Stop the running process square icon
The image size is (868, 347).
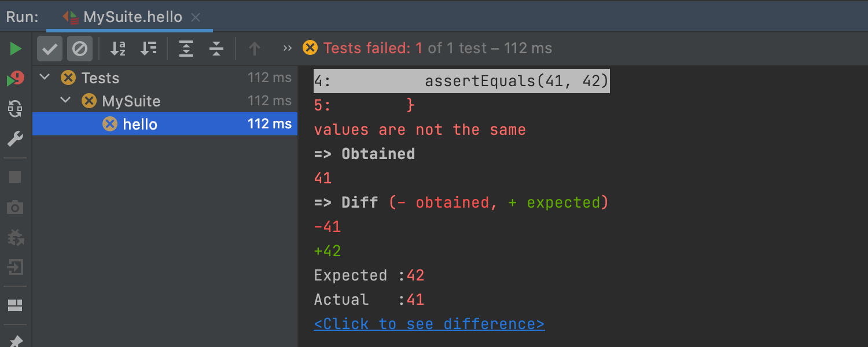point(15,177)
